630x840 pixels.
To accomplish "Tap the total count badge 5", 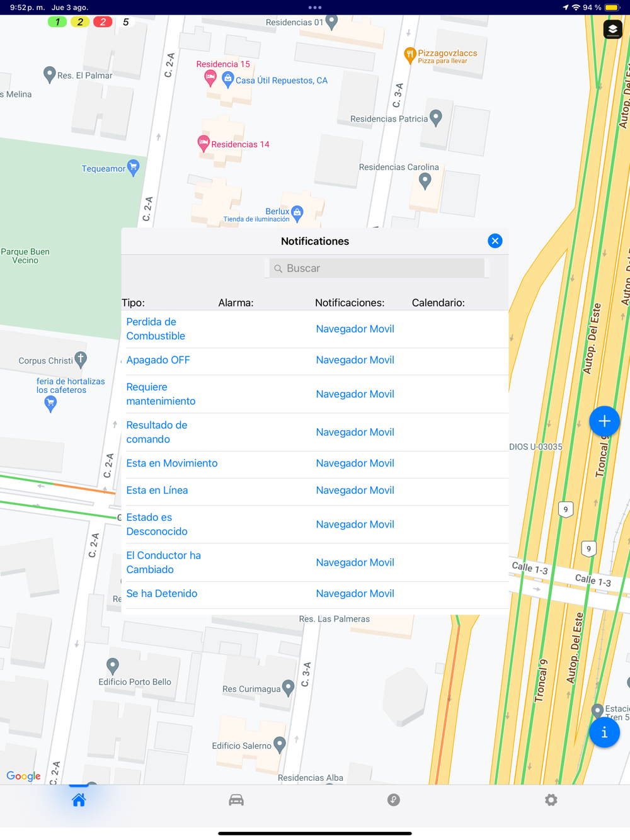I will [126, 22].
